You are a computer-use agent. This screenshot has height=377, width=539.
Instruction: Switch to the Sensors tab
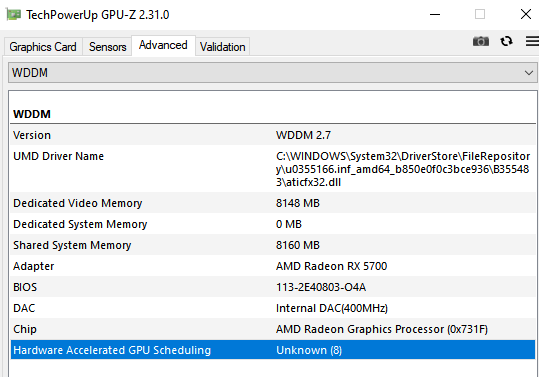click(107, 47)
